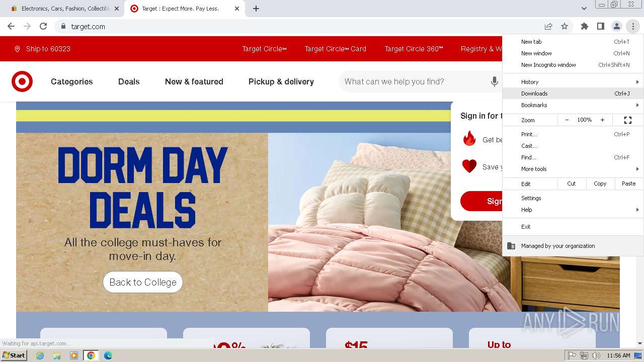Click the Target bullseye logo
Viewport: 644px width, 362px height.
click(x=22, y=81)
